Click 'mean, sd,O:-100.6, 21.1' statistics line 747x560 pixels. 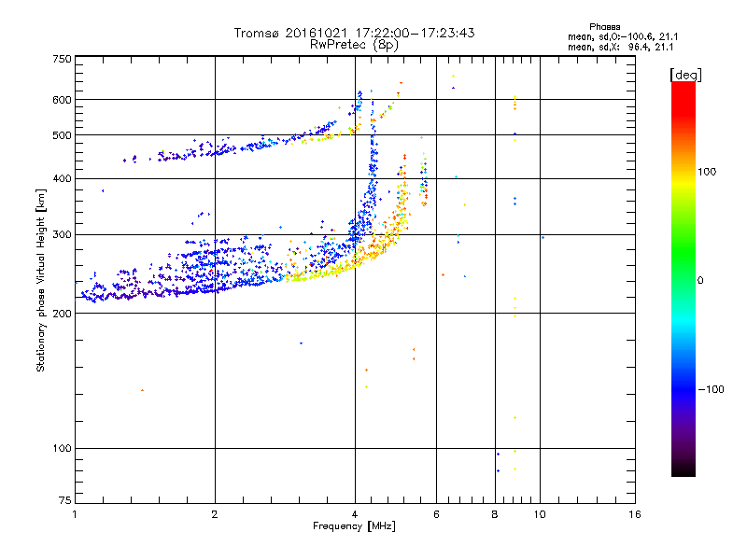click(x=623, y=36)
